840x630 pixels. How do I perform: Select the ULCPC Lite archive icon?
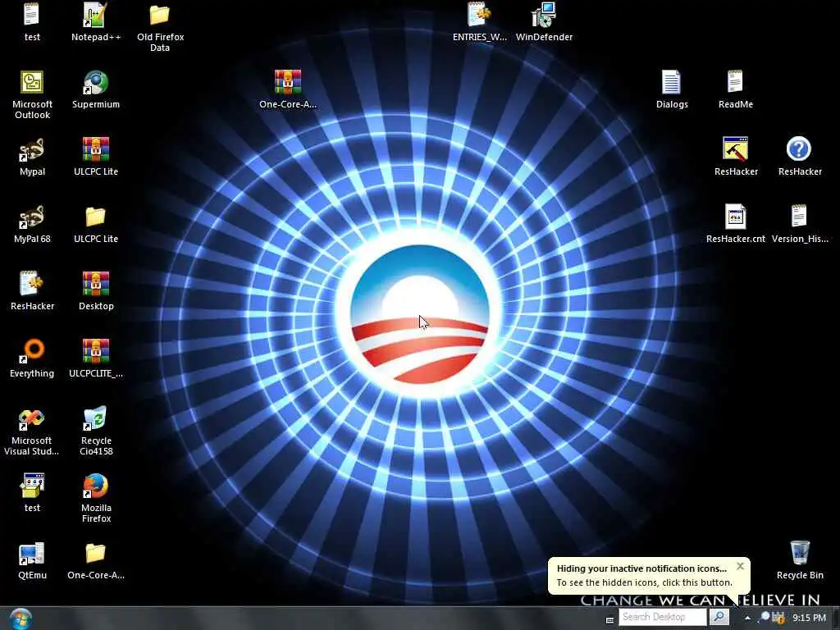(96, 157)
